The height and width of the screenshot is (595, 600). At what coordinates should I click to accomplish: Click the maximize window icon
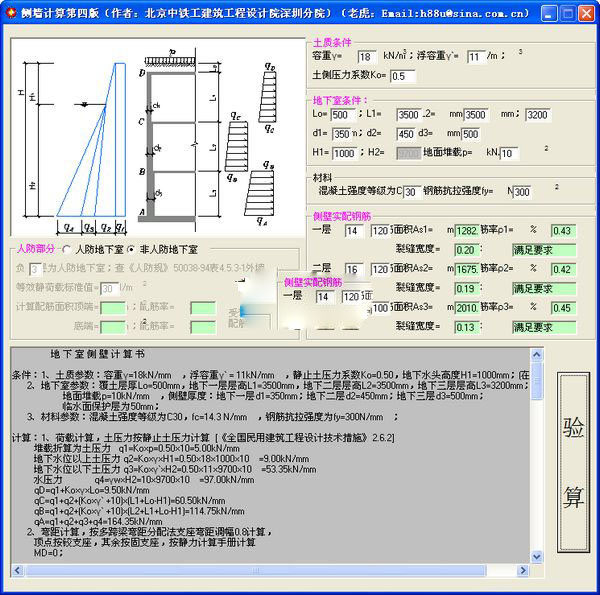coord(564,13)
